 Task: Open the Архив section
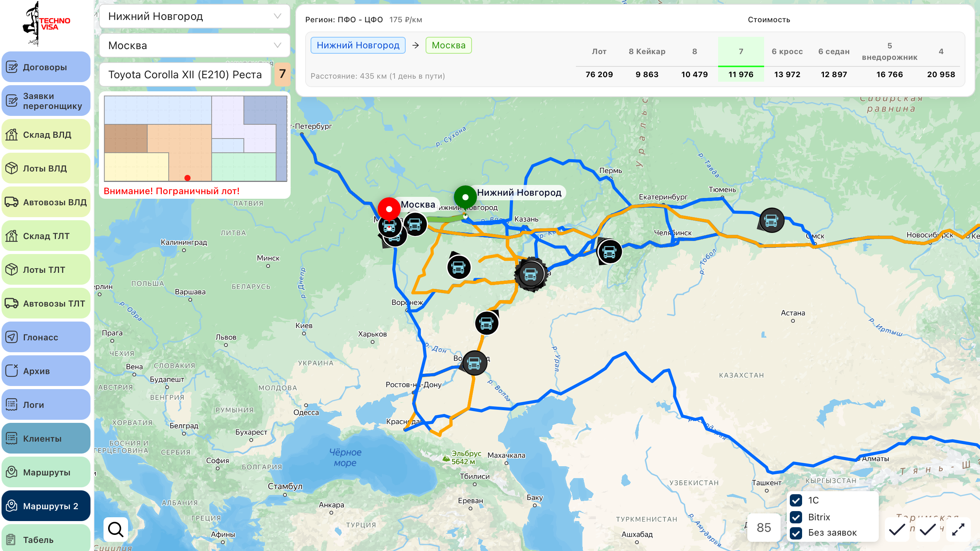coord(46,371)
